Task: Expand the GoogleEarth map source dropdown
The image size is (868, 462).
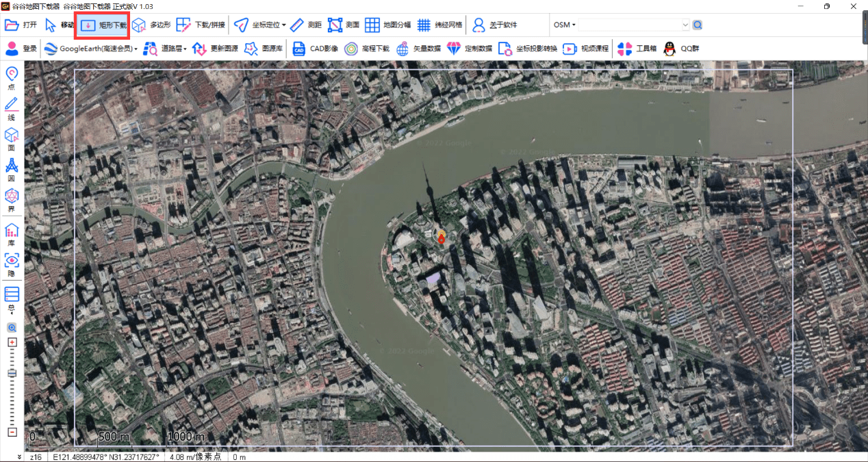Action: click(91, 49)
